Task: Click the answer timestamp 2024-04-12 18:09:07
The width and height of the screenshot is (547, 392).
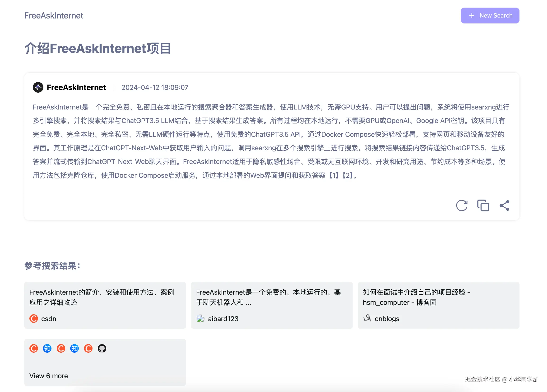Action: pyautogui.click(x=155, y=87)
